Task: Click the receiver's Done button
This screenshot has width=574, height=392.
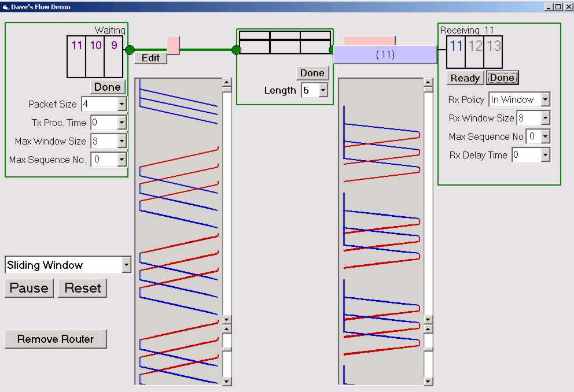Action: pyautogui.click(x=502, y=77)
